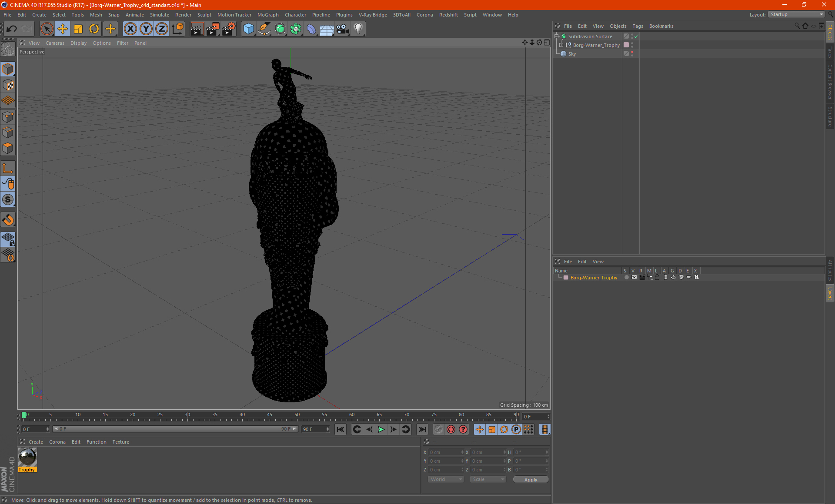Toggle Sky object visibility dots
This screenshot has width=835, height=504.
(632, 54)
